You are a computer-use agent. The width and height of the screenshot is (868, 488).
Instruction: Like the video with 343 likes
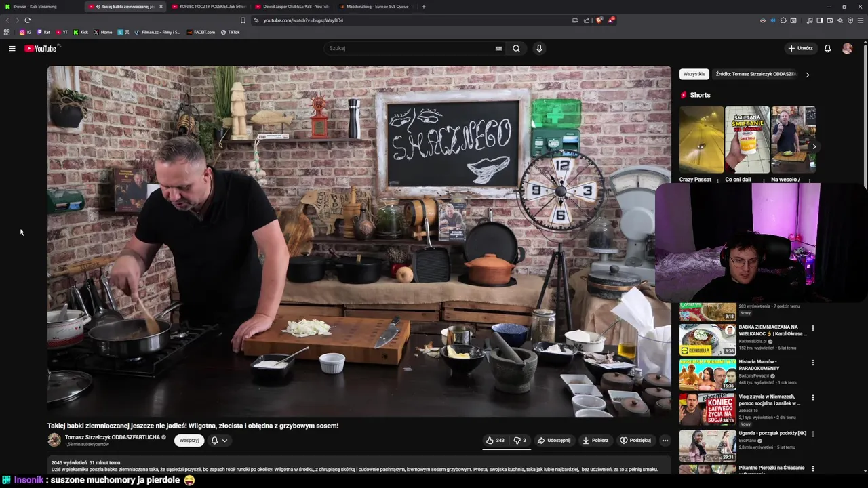click(x=495, y=440)
